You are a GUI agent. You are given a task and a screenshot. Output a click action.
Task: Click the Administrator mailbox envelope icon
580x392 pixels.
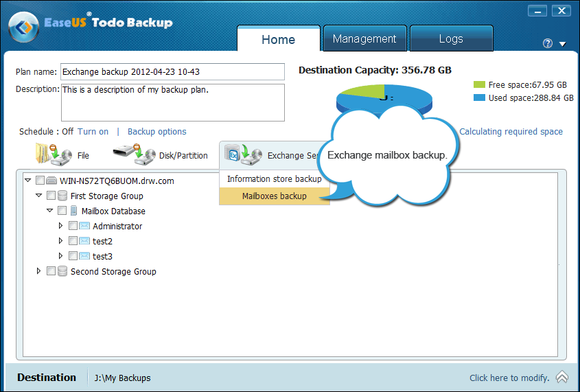point(84,226)
